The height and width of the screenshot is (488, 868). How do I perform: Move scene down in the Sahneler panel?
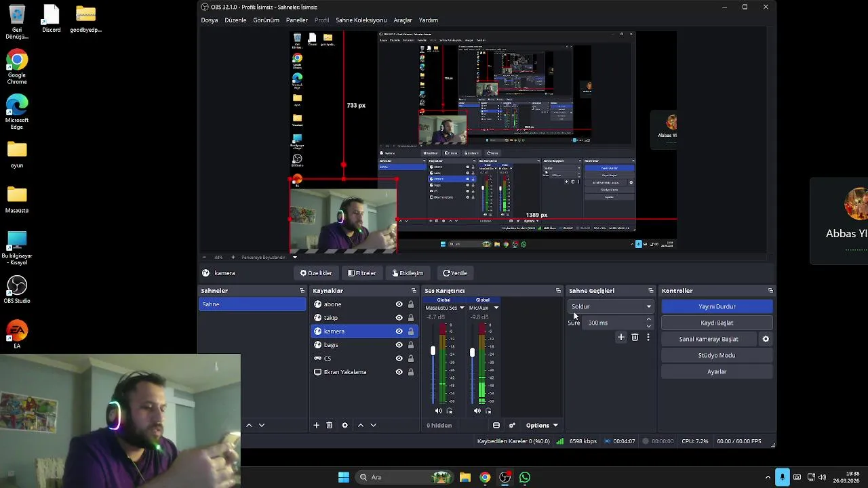coord(262,425)
